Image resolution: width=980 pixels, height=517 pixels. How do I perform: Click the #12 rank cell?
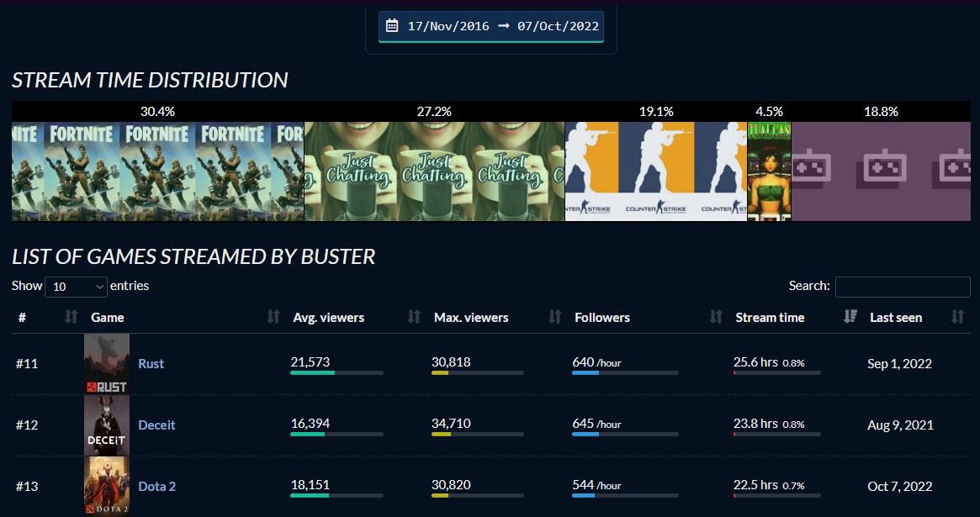27,425
